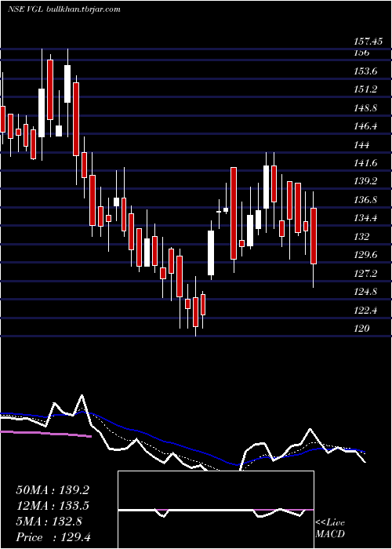Select the 127.2 price axis label
This screenshot has height=549, width=392.
[x=366, y=274]
